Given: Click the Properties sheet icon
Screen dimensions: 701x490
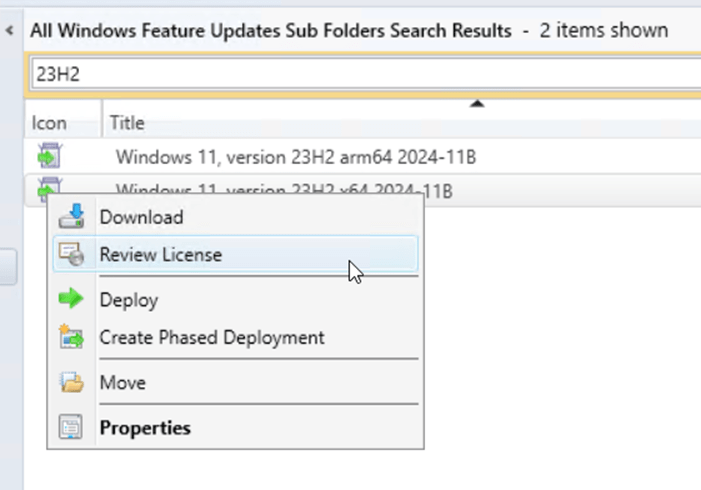Looking at the screenshot, I should (72, 428).
